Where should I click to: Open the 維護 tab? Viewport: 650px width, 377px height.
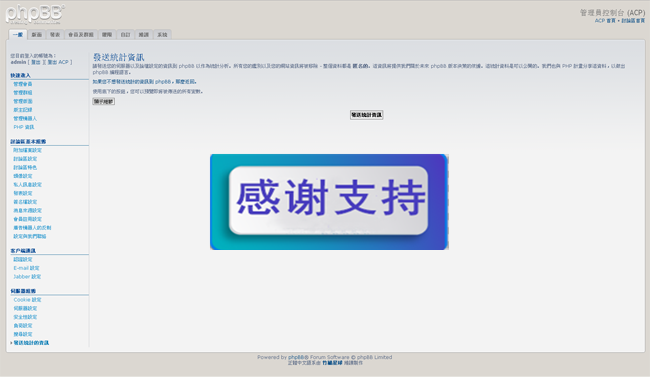point(144,35)
